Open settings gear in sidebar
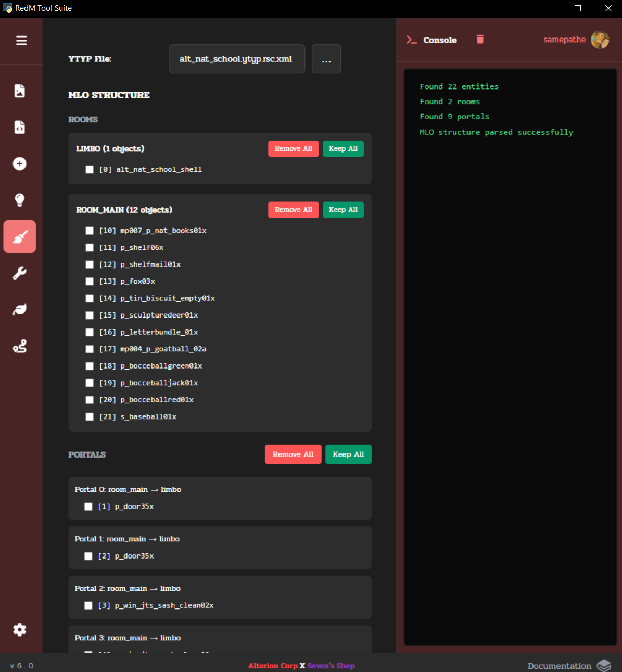The height and width of the screenshot is (672, 622). 20,630
